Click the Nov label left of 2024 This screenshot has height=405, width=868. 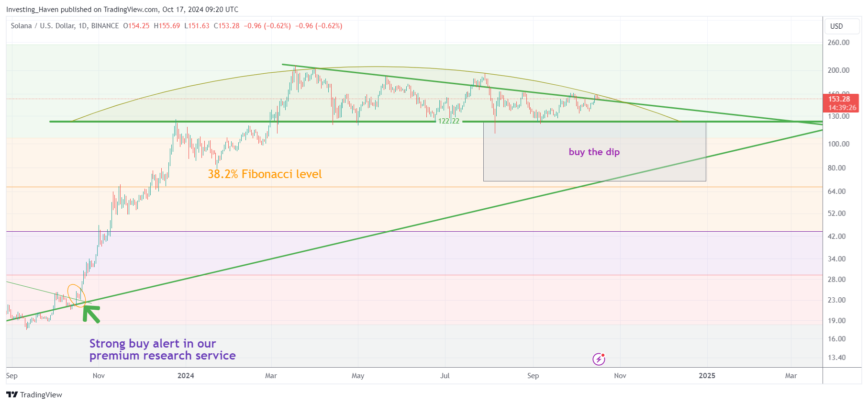coord(99,376)
